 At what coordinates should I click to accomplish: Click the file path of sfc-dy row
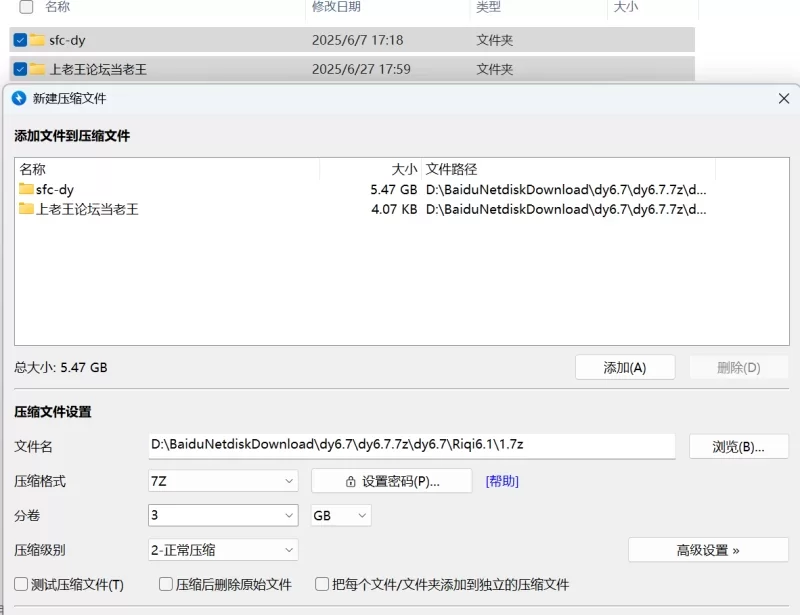pos(566,190)
